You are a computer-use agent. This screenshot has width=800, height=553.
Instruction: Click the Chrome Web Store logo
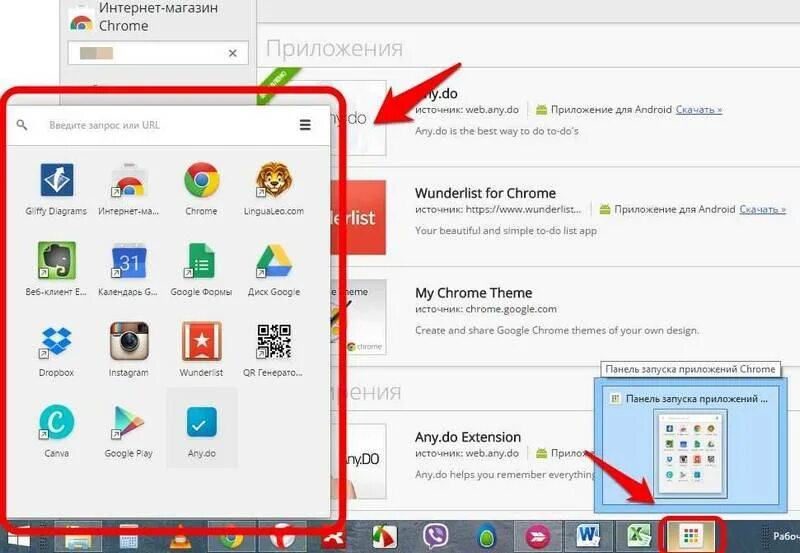tap(81, 20)
